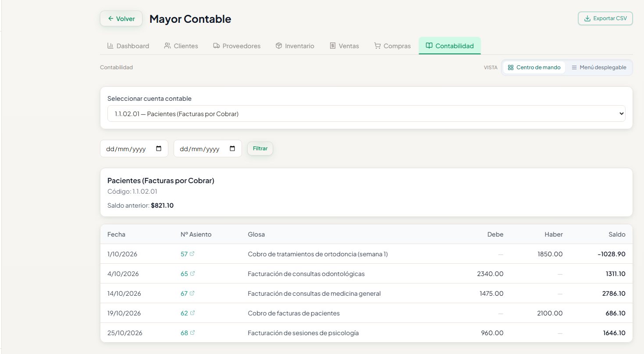This screenshot has height=354, width=644.
Task: Open the Dashboard tab
Action: click(128, 46)
